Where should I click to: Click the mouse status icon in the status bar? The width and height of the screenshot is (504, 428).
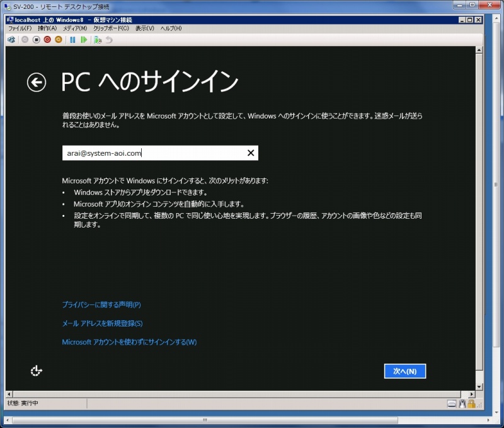point(462,404)
